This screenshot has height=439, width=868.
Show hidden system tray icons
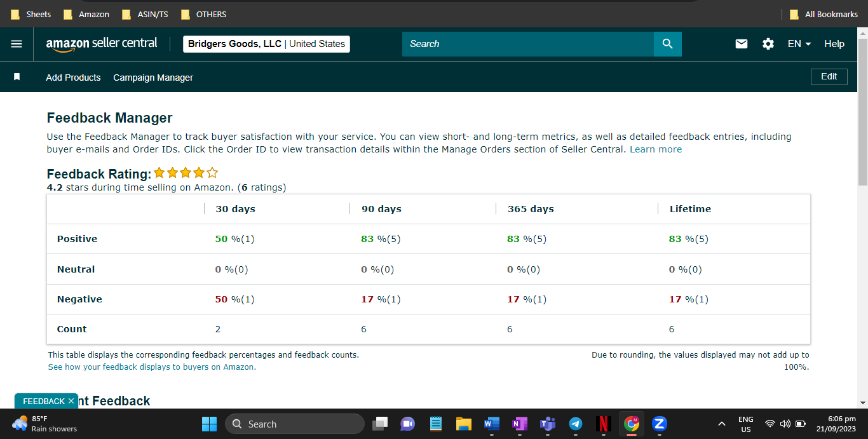721,424
